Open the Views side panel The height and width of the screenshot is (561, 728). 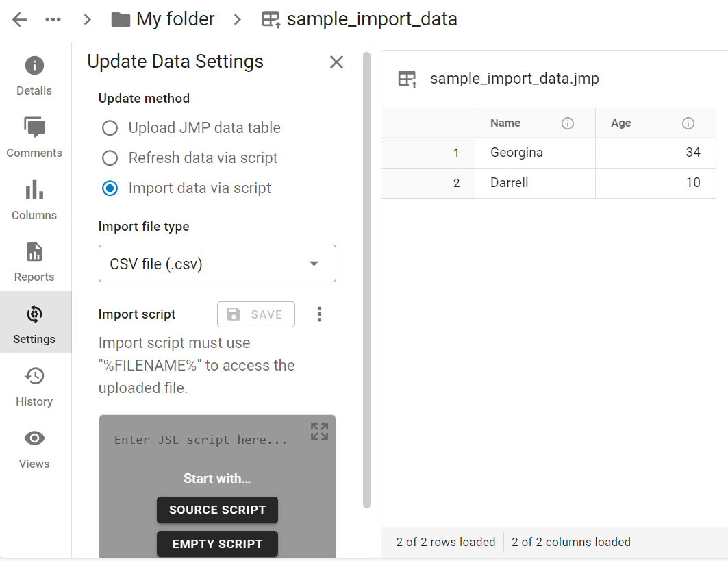[34, 449]
